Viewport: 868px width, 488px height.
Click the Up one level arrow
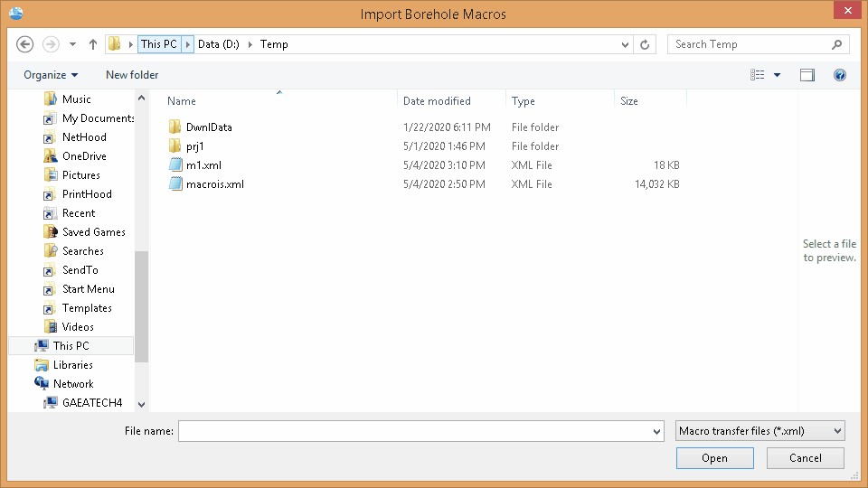[x=93, y=44]
